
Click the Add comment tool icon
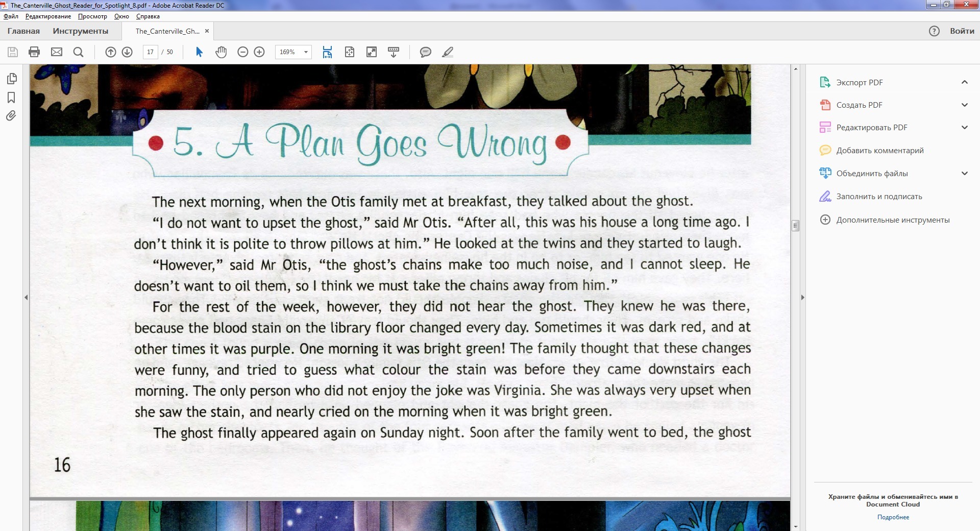pyautogui.click(x=825, y=150)
